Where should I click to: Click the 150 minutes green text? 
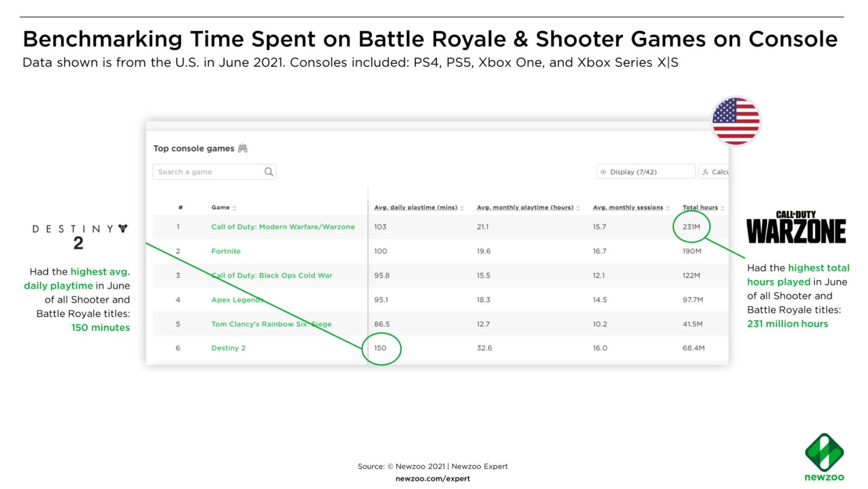101,327
